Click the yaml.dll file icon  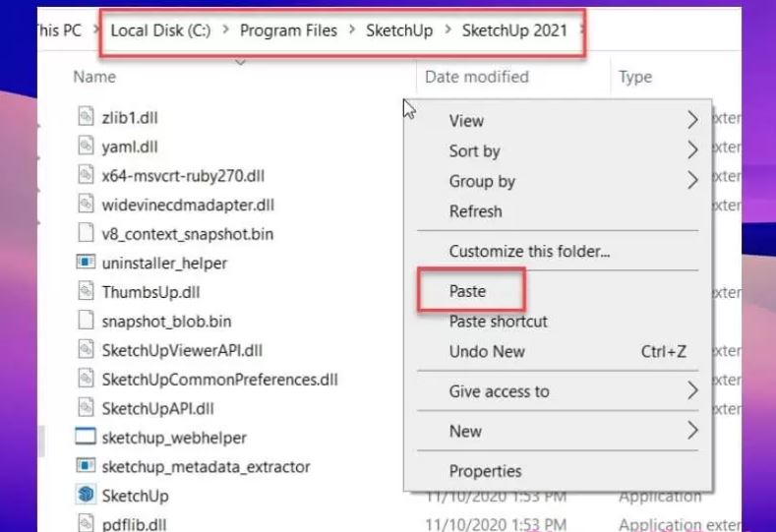coord(86,146)
